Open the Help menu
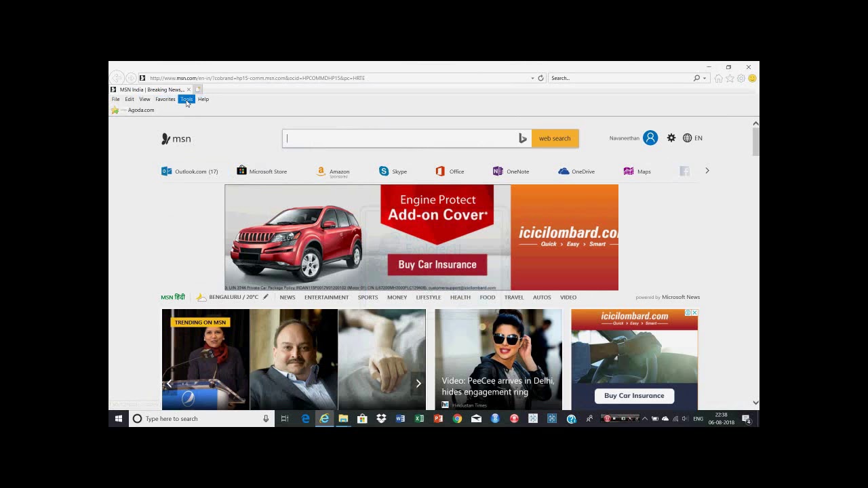This screenshot has width=868, height=488. pyautogui.click(x=203, y=99)
